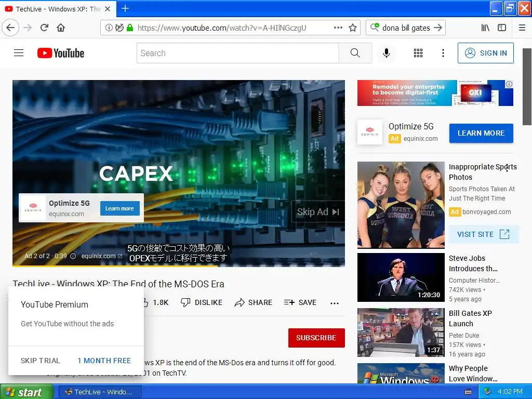The height and width of the screenshot is (399, 532).
Task: Click the green padlock security icon
Action: [129, 28]
